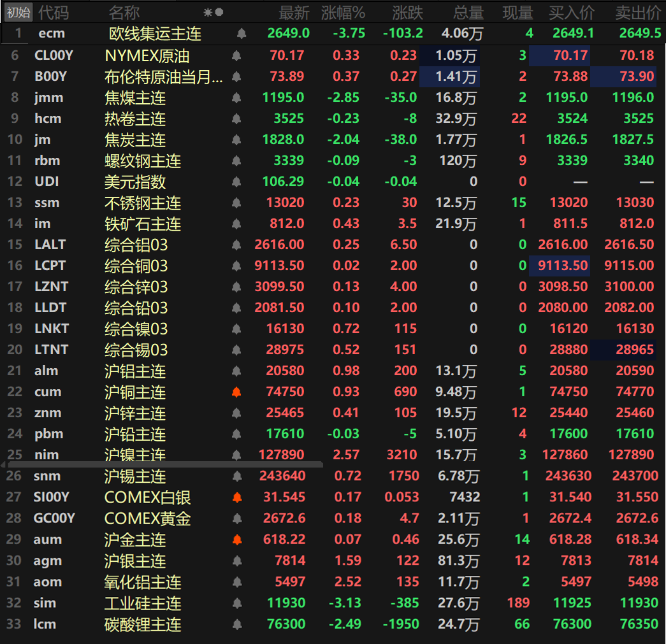Click the round dot icon in header
The image size is (666, 644).
coord(219,12)
